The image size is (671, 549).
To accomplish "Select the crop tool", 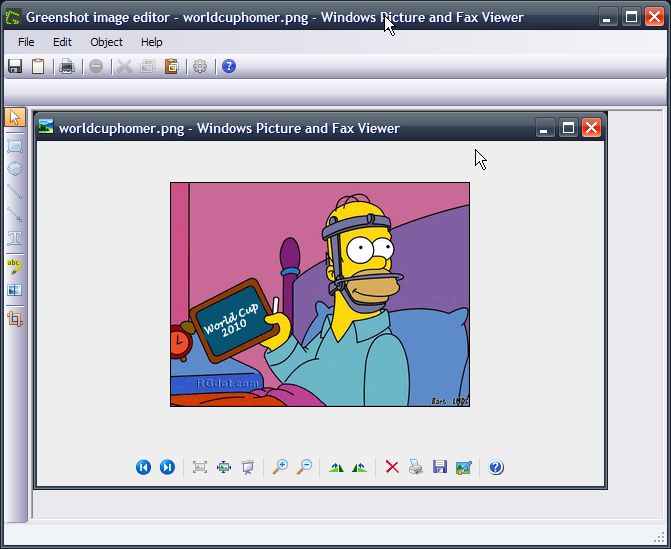I will [15, 319].
